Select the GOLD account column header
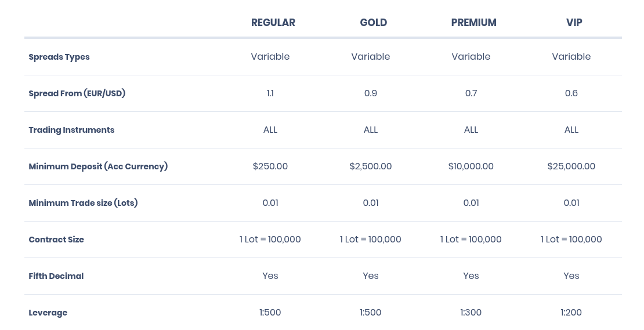 click(x=373, y=23)
